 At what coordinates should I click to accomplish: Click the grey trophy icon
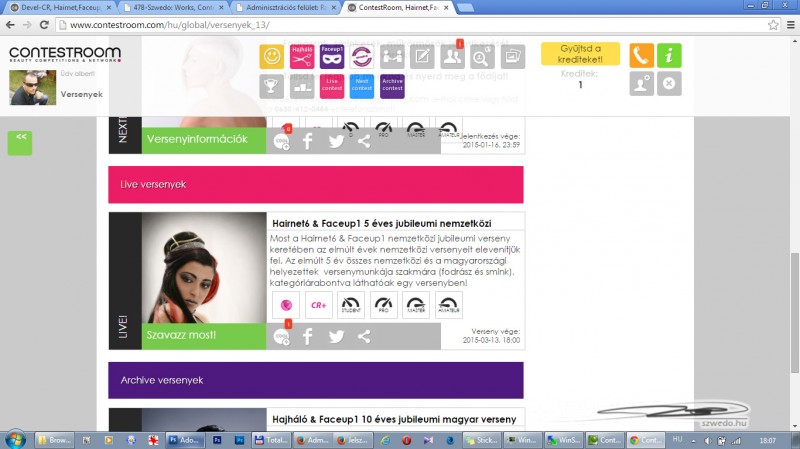[271, 86]
